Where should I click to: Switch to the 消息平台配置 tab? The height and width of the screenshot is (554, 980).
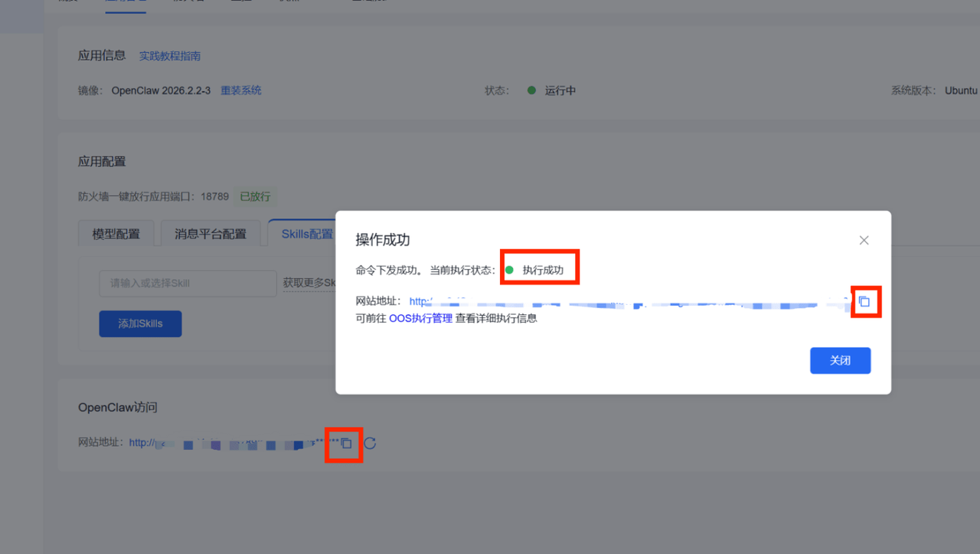pos(211,234)
